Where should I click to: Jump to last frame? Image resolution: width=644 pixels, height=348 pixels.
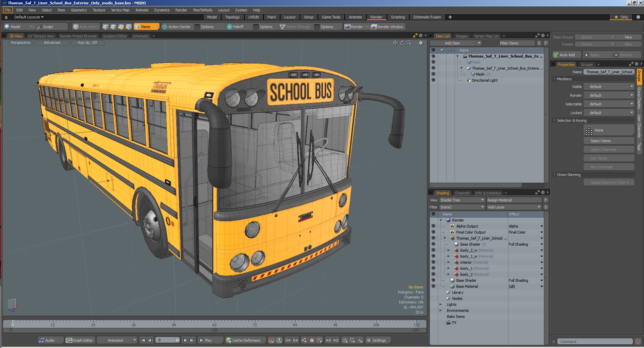pos(192,340)
